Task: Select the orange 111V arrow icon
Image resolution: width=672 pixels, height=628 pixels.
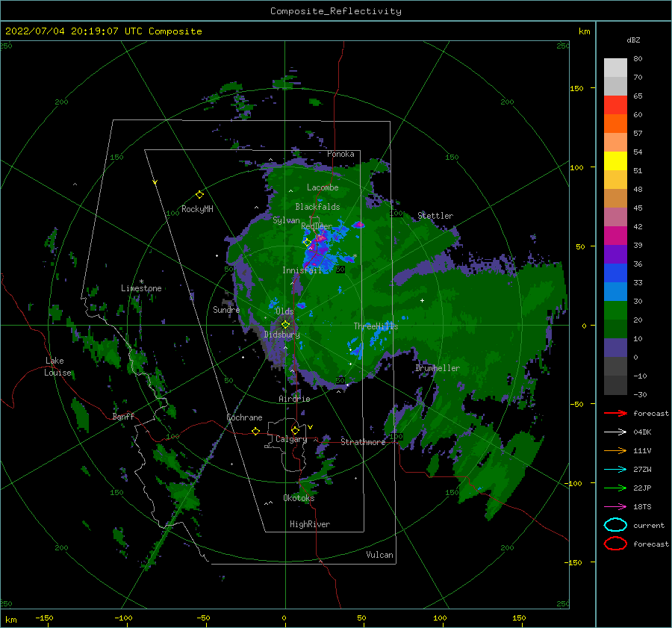Action: (x=615, y=450)
